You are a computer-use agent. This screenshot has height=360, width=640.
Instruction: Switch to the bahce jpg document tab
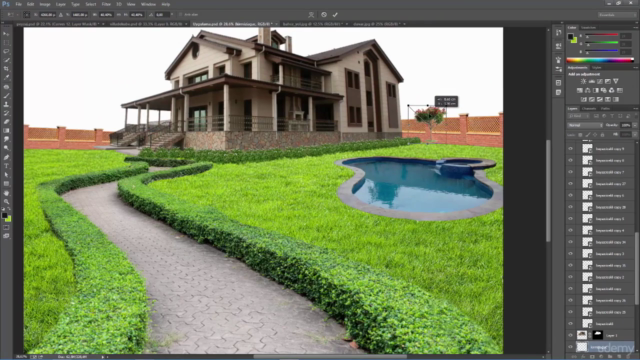click(313, 24)
